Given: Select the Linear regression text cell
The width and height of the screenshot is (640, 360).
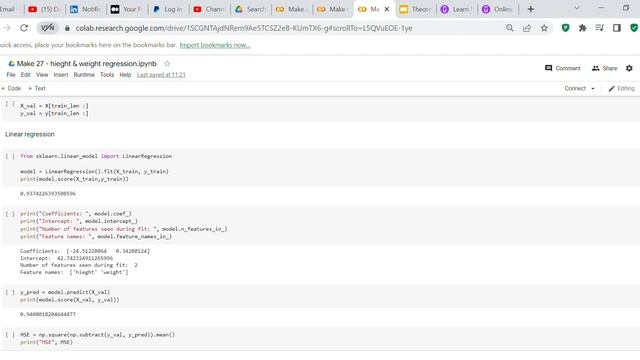Looking at the screenshot, I should 30,134.
